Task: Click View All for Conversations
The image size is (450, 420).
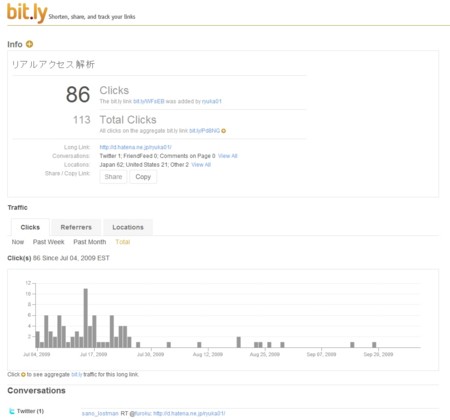Action: 228,156
